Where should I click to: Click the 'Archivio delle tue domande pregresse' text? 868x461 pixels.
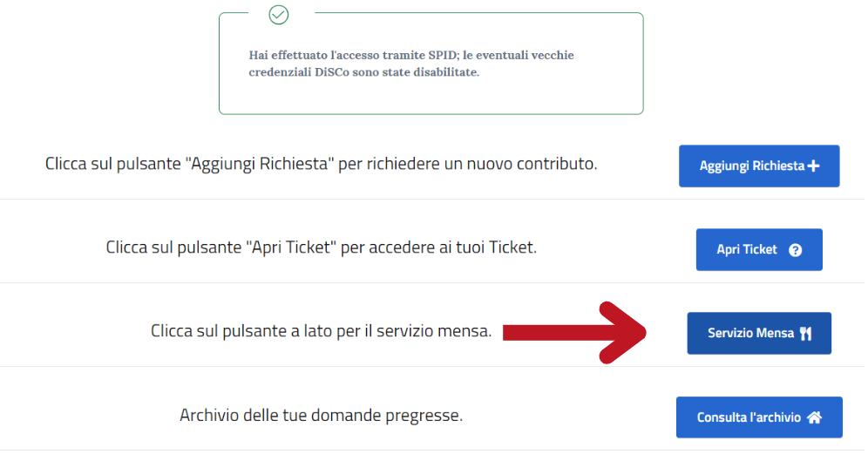[321, 415]
